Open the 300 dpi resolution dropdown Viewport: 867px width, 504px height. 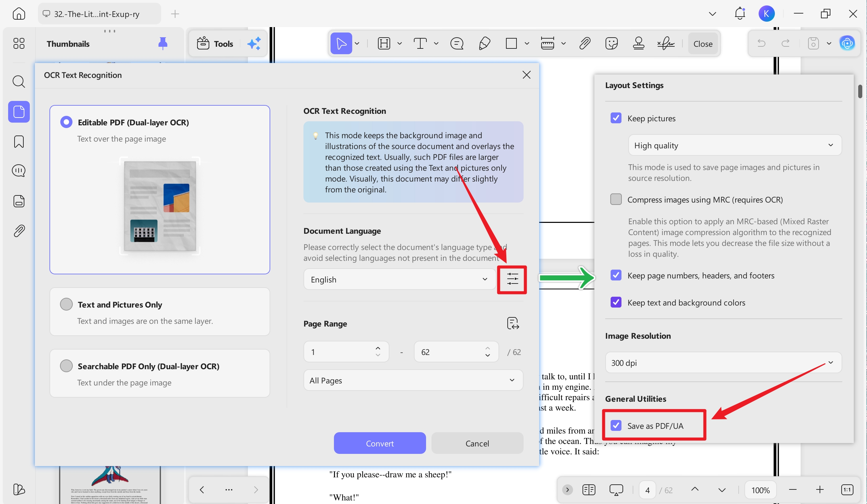pos(723,363)
